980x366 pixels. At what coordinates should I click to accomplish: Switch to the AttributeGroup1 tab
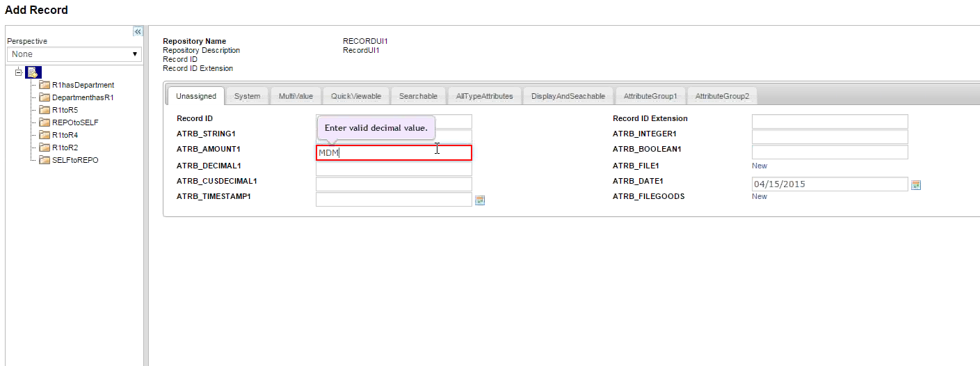pyautogui.click(x=650, y=96)
